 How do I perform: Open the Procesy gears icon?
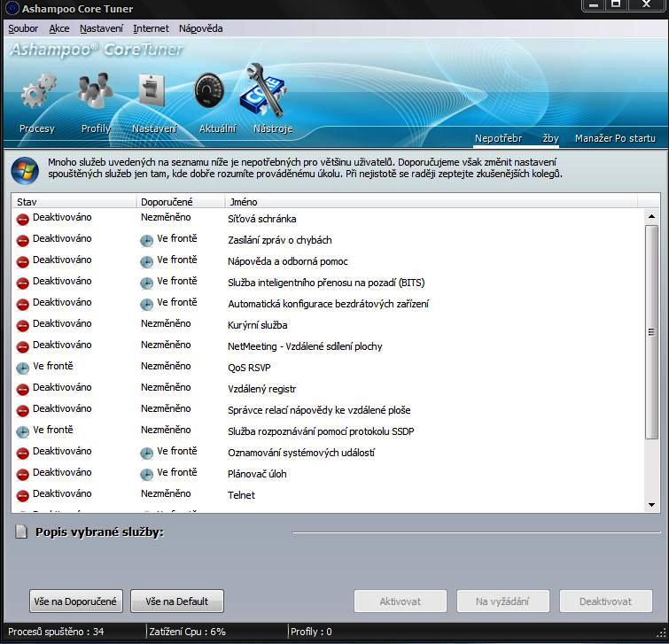[38, 90]
